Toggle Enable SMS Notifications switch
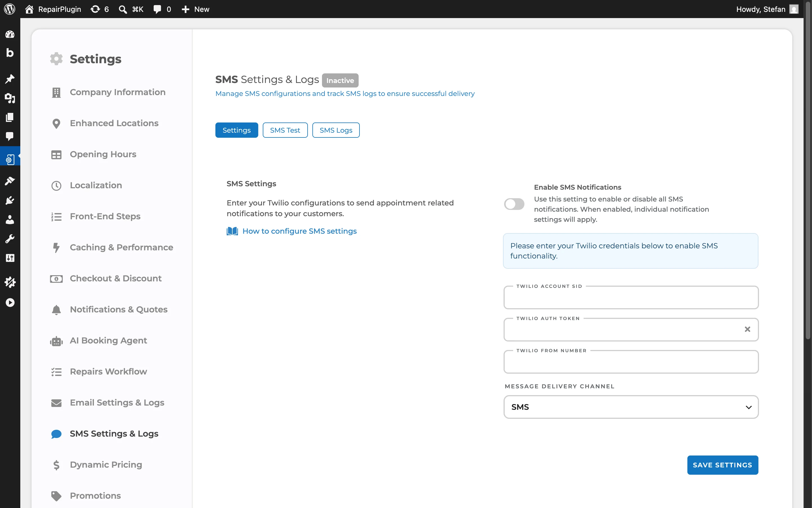 [x=514, y=204]
